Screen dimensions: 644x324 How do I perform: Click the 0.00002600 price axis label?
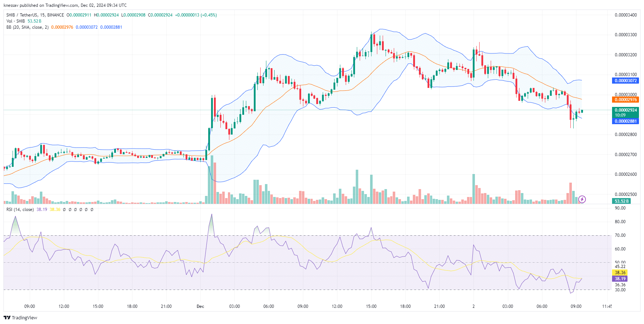pos(626,174)
